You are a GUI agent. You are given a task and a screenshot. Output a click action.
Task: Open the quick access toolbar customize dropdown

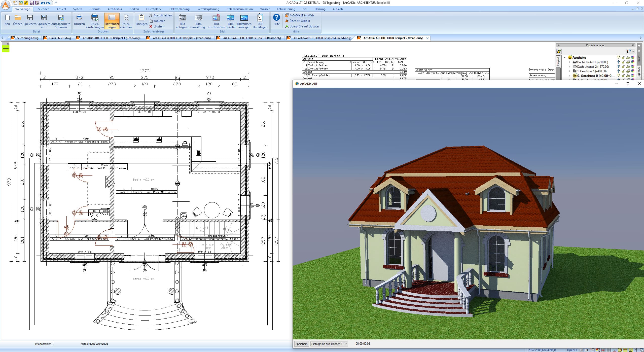coord(56,3)
